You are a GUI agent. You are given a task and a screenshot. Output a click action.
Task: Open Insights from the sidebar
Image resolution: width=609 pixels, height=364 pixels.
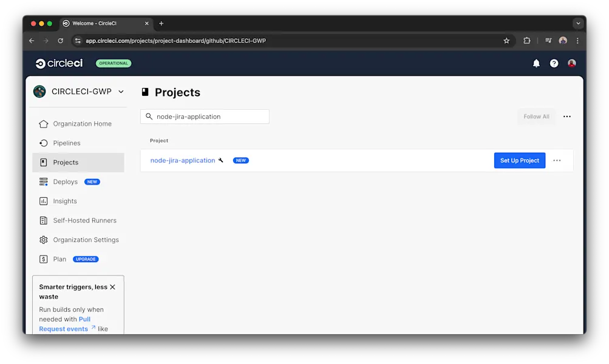[65, 201]
